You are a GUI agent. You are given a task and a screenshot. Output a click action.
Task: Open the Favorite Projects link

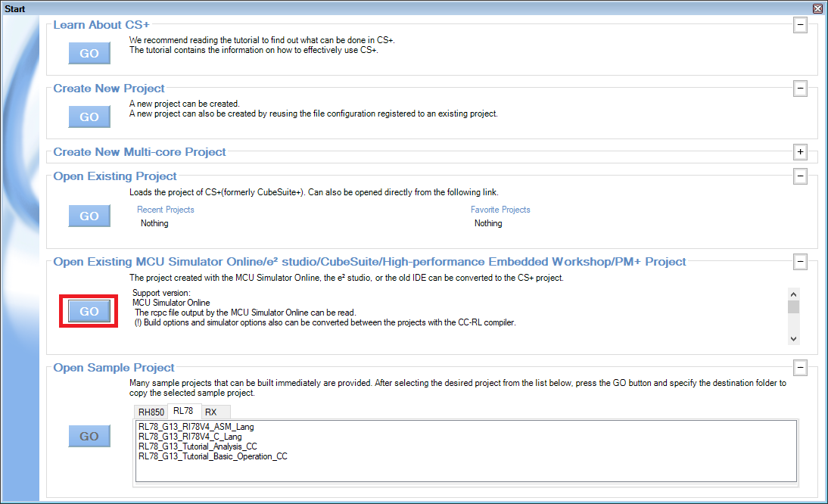pos(500,210)
